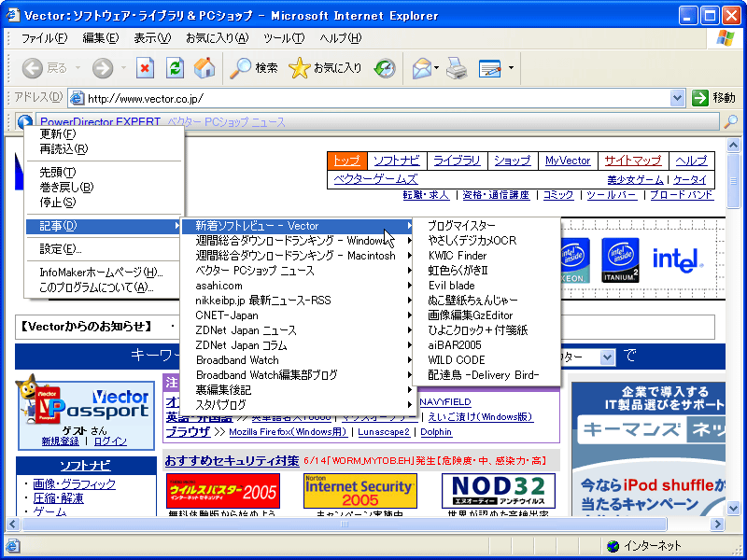Expand the address bar URL dropdown
This screenshot has width=747, height=560.
tap(677, 98)
